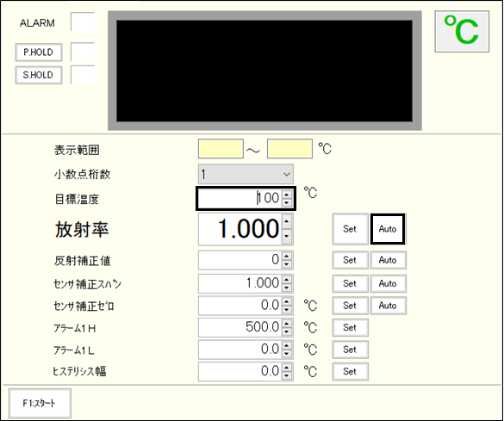Click F1:スタート button
The image size is (504, 421).
[x=40, y=403]
